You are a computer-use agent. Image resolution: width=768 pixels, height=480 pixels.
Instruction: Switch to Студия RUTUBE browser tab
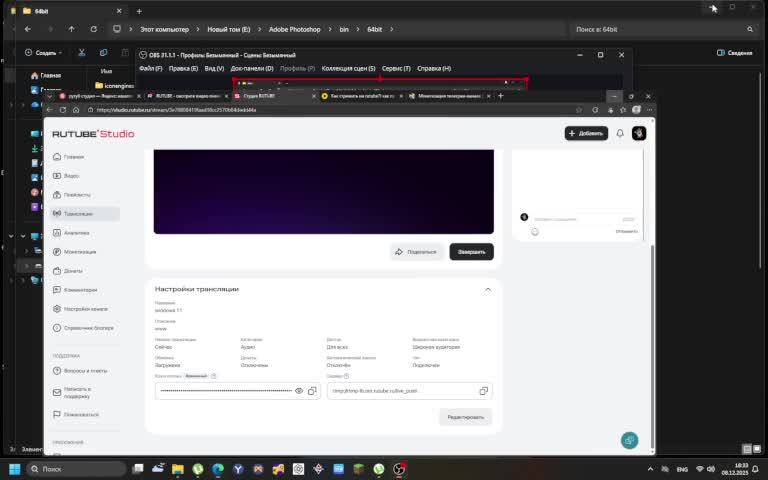click(273, 96)
